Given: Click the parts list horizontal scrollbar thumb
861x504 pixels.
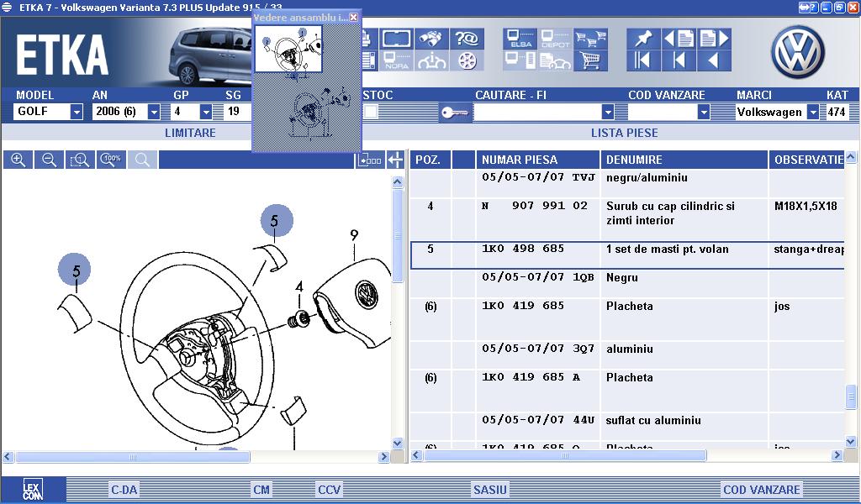Looking at the screenshot, I should [x=564, y=455].
